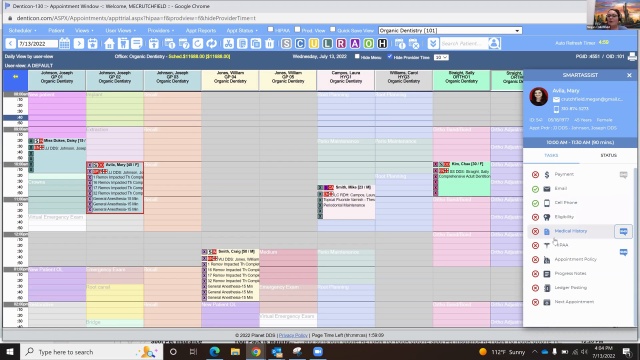The image size is (640, 360).
Task: Open the calendar date picker icon
Action: (64, 43)
